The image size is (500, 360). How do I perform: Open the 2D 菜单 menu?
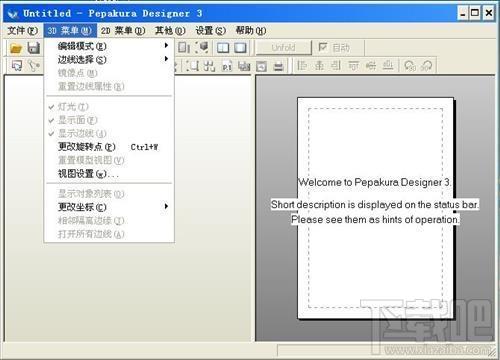click(123, 31)
